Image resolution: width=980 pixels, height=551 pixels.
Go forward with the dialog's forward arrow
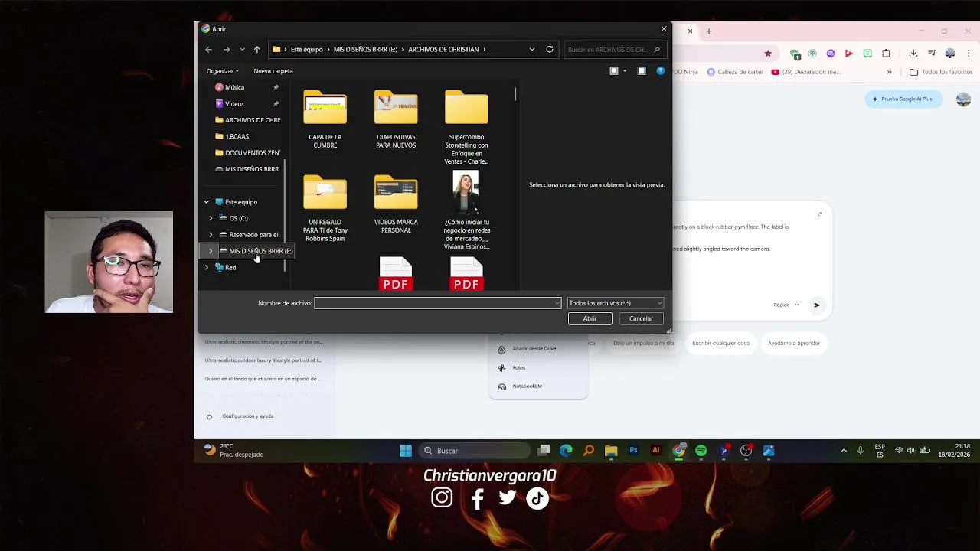pyautogui.click(x=226, y=49)
